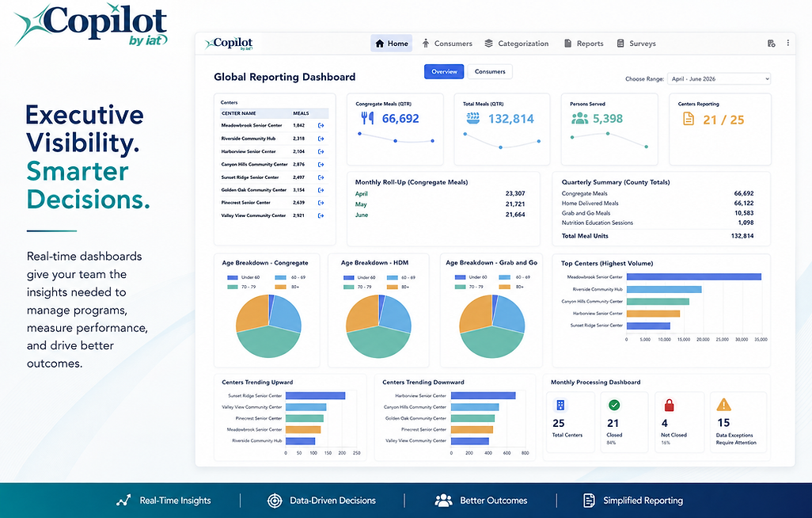
Task: Click the green Closed checkmark icon
Action: [614, 405]
